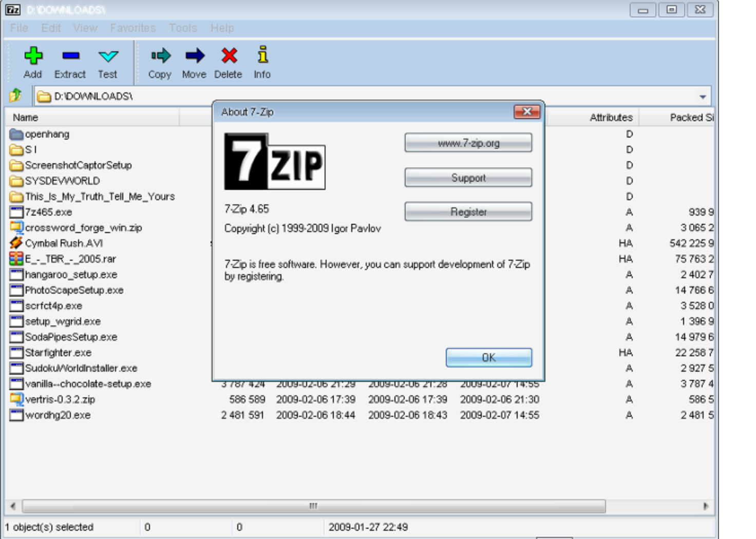
Task: Click the Add toolbar icon
Action: coord(33,55)
